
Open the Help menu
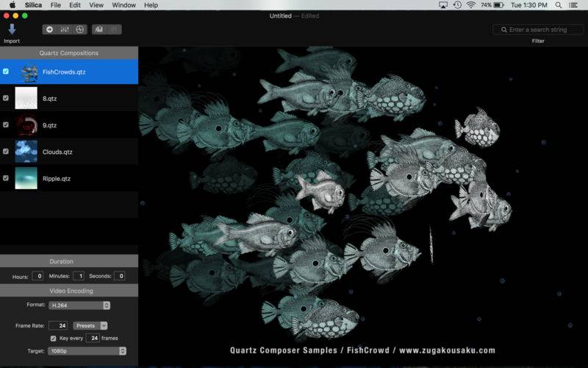[x=151, y=5]
